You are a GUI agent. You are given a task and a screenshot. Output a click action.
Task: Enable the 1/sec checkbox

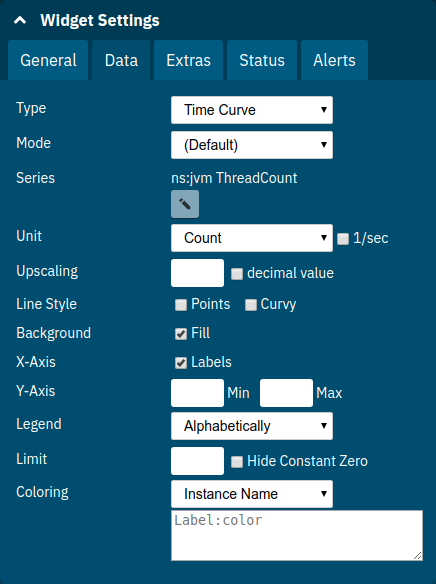pyautogui.click(x=343, y=239)
